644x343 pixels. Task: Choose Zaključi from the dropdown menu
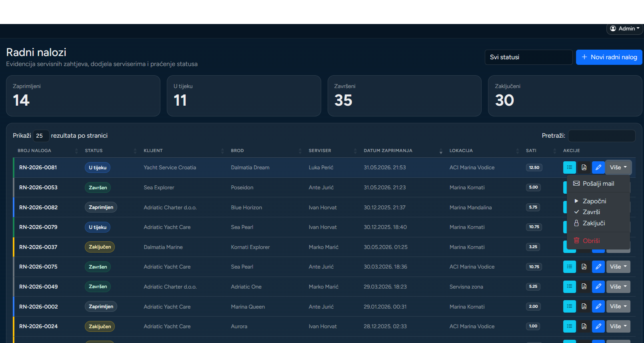tap(598, 223)
